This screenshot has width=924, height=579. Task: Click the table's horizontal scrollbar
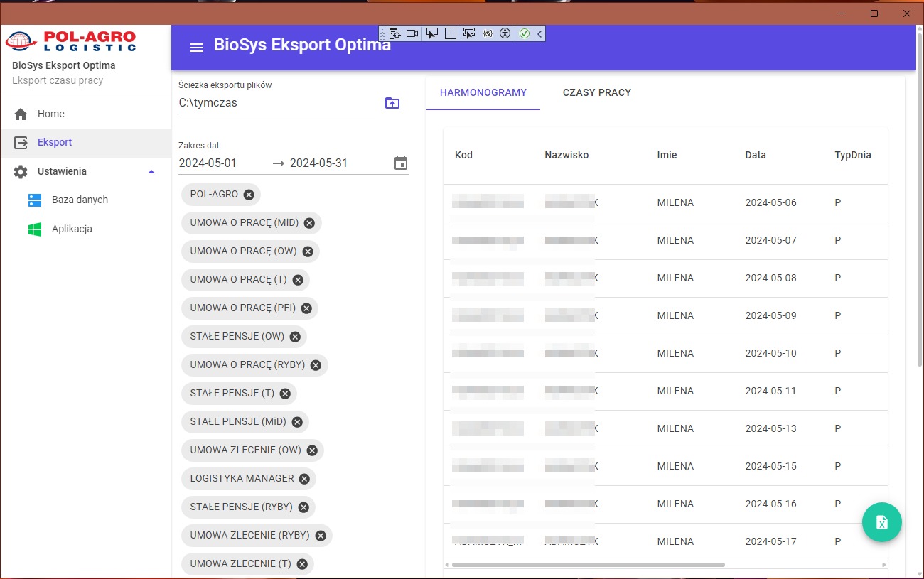click(588, 565)
